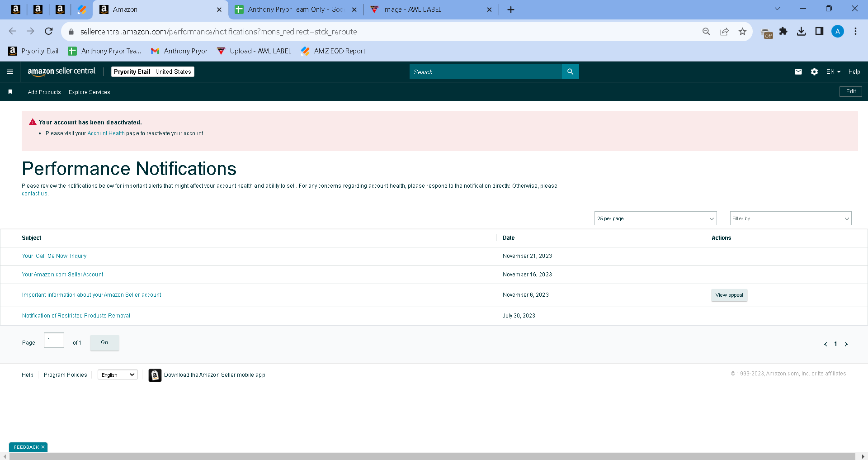The width and height of the screenshot is (868, 460).
Task: Reload the page
Action: coord(49,31)
